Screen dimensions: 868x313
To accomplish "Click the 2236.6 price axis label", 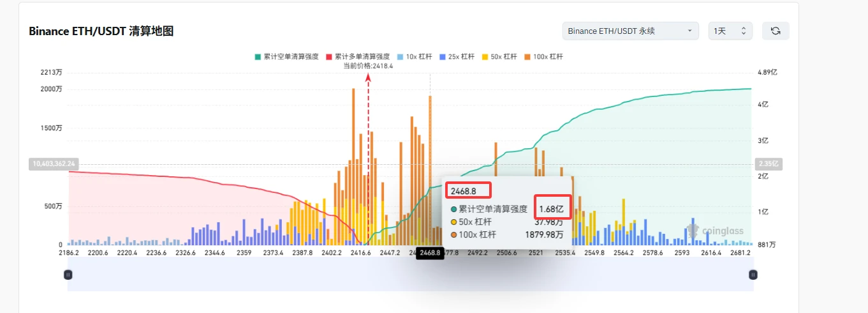I will point(156,253).
